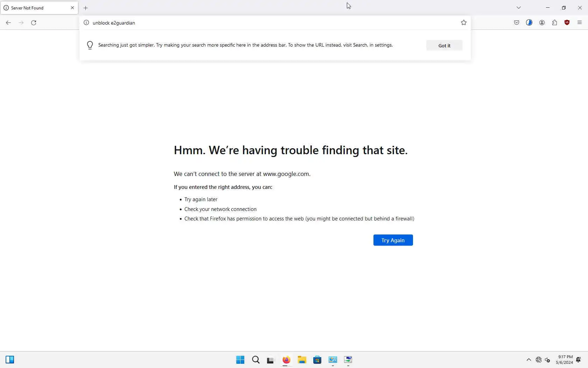
Task: Close the Server Not Found tab
Action: coord(72,8)
